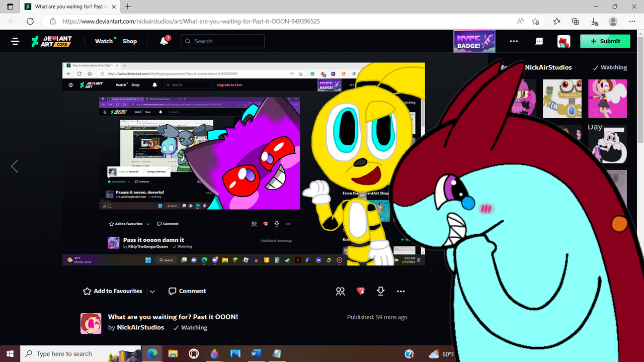Open the Edge tab actions menu icon
Screen dimensions: 644x362
tap(10, 7)
